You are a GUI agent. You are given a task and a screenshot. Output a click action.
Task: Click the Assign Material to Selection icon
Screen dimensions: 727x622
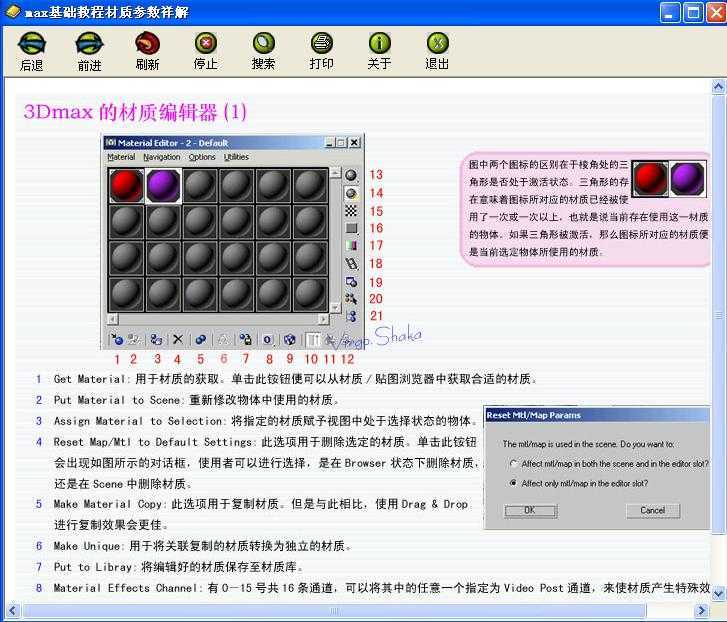point(156,340)
